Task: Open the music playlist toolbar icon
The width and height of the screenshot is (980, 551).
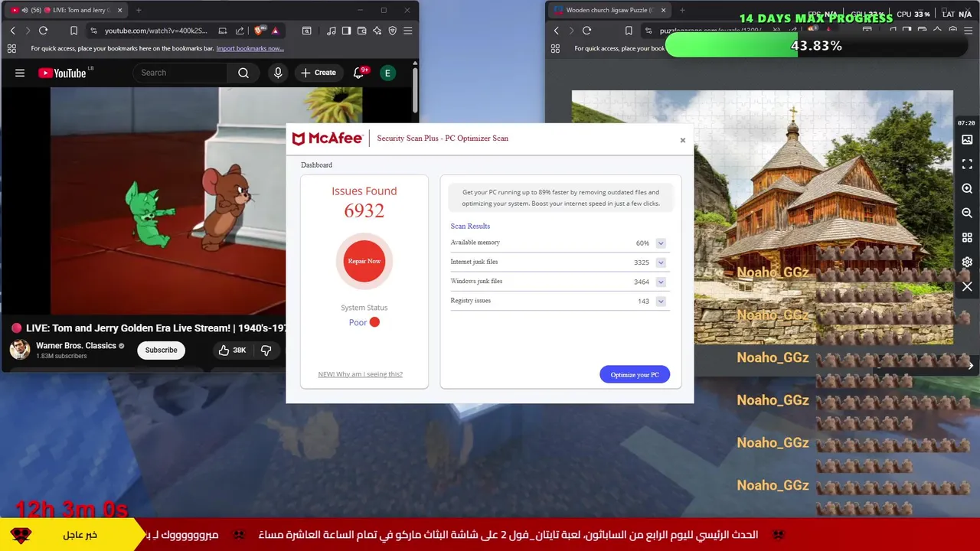Action: point(331,31)
